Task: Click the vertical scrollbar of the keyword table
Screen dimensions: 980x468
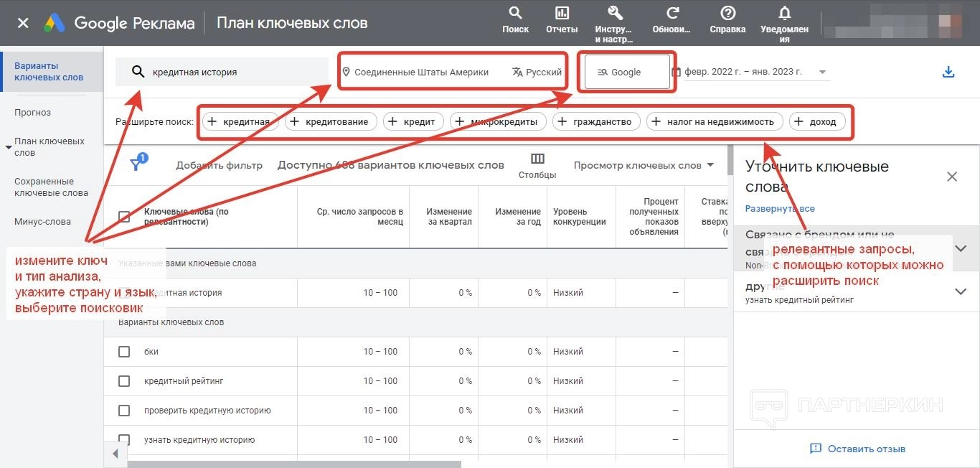Action: (730, 159)
